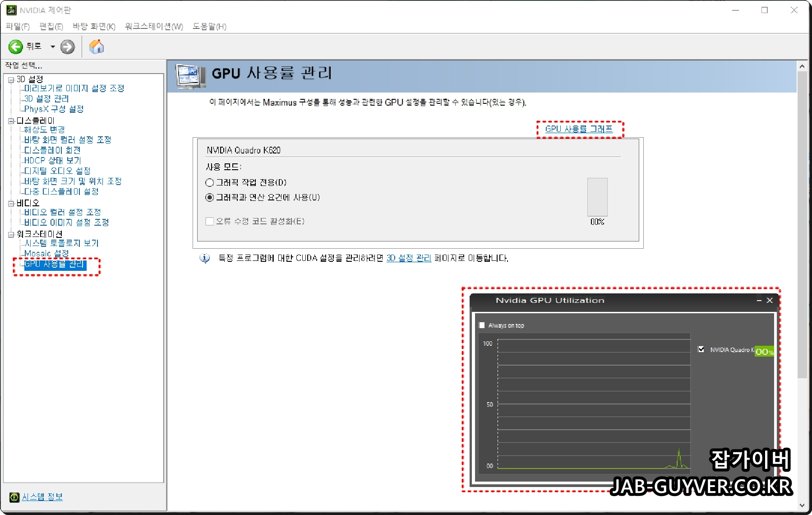Select PhysX 구성 설정 in the tree
812x515 pixels.
54,109
